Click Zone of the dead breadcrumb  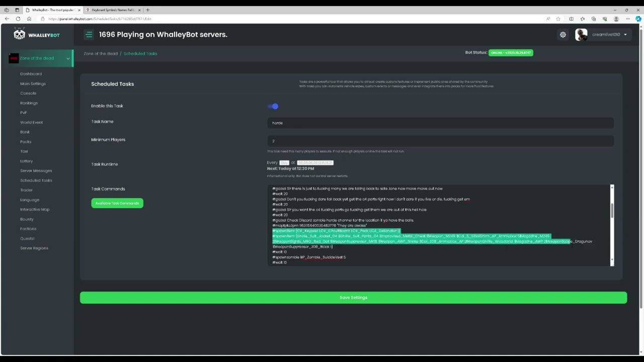(101, 54)
